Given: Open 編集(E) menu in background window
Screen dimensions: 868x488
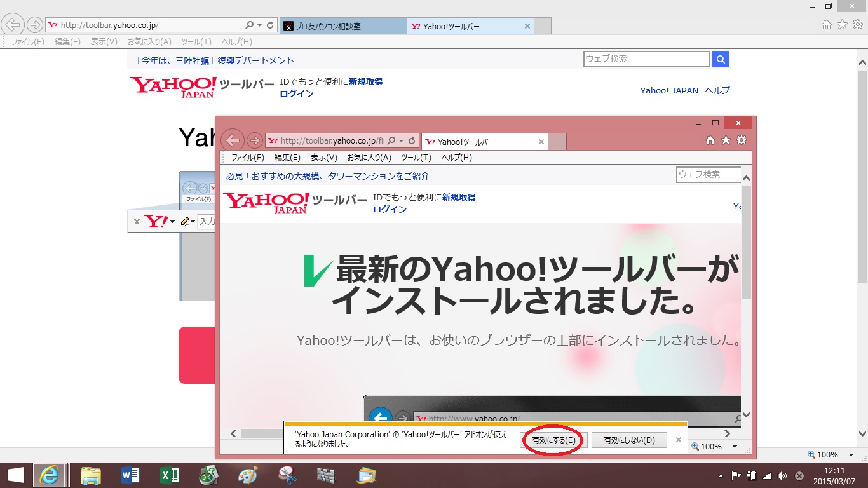Looking at the screenshot, I should coord(67,42).
